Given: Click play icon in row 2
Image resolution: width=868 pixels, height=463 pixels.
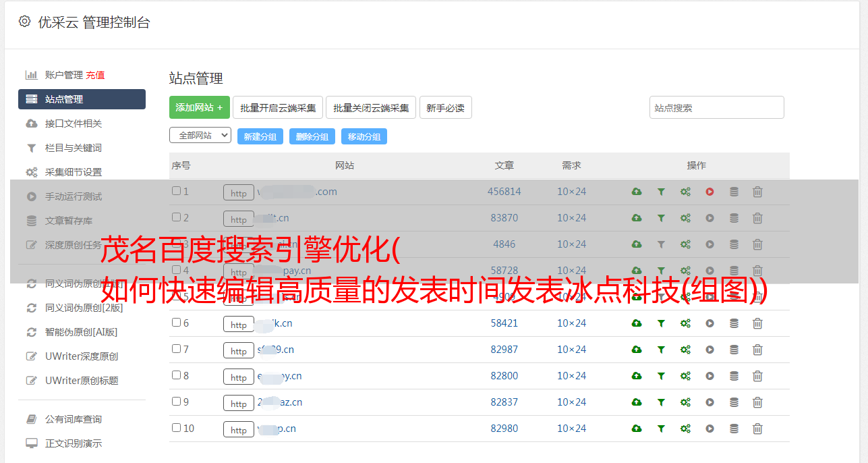Looking at the screenshot, I should click(x=710, y=218).
